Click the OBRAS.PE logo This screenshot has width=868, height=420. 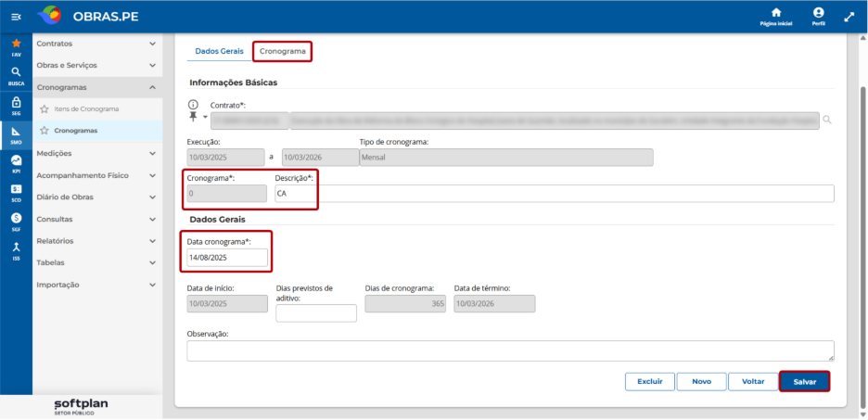(x=88, y=17)
